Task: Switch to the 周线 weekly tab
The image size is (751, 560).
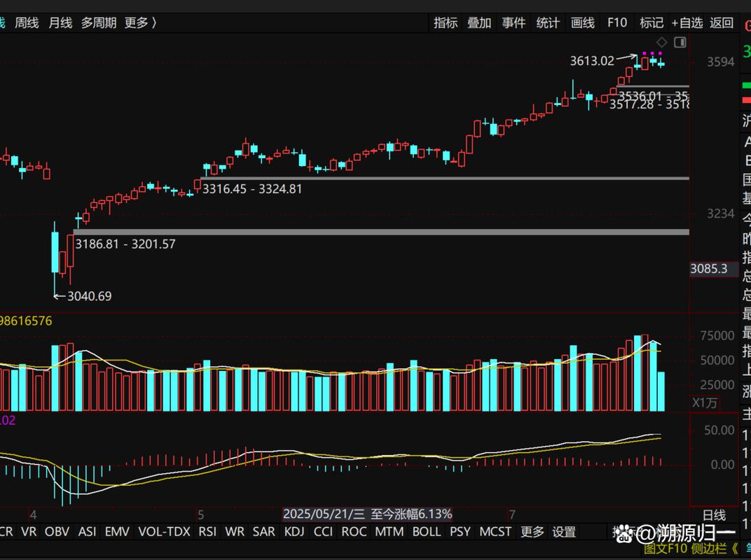Action: coord(27,23)
